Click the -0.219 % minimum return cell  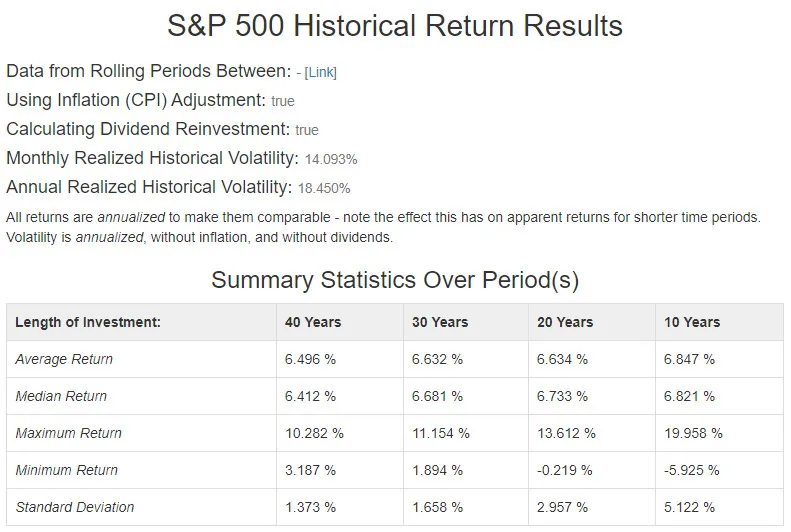coord(564,470)
